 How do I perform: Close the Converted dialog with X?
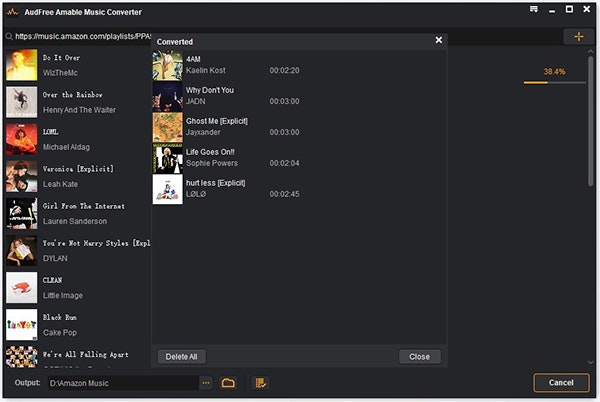coord(439,40)
